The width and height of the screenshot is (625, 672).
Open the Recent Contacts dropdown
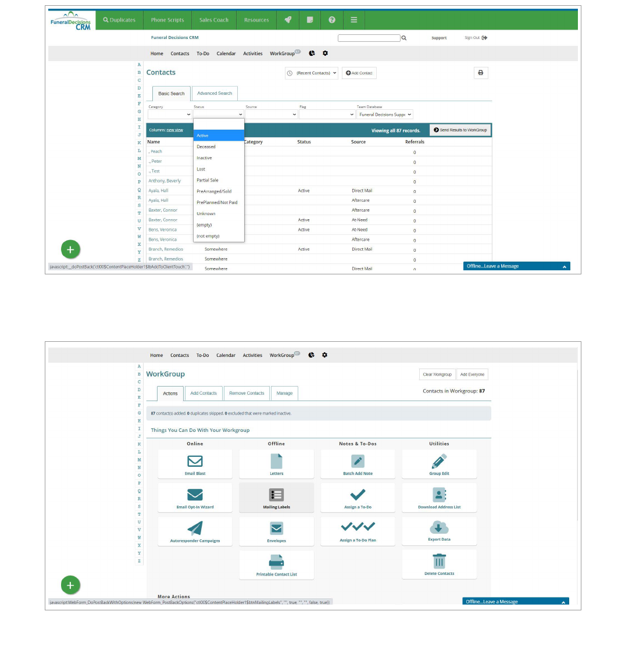(x=312, y=73)
